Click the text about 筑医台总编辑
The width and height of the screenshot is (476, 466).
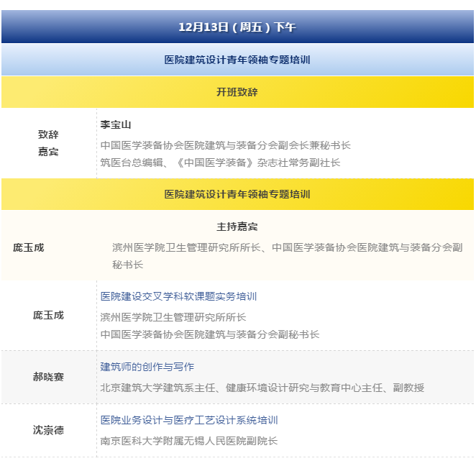click(220, 163)
